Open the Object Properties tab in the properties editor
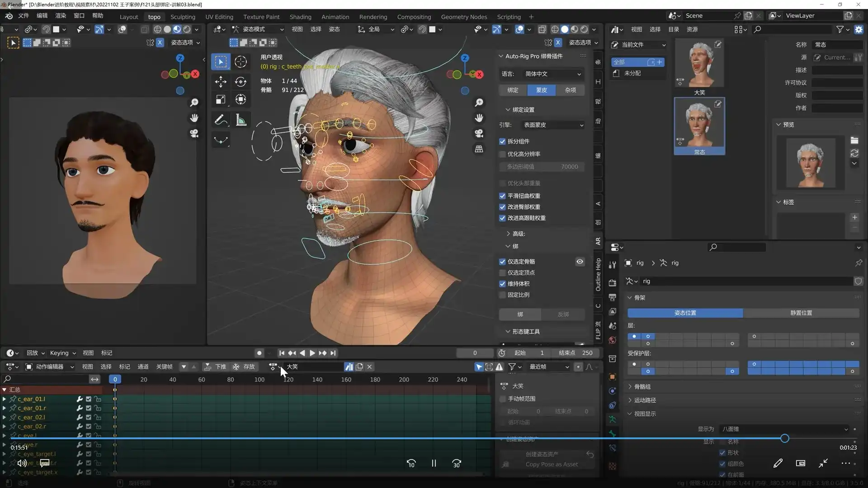Image resolution: width=868 pixels, height=488 pixels. coord(613,377)
